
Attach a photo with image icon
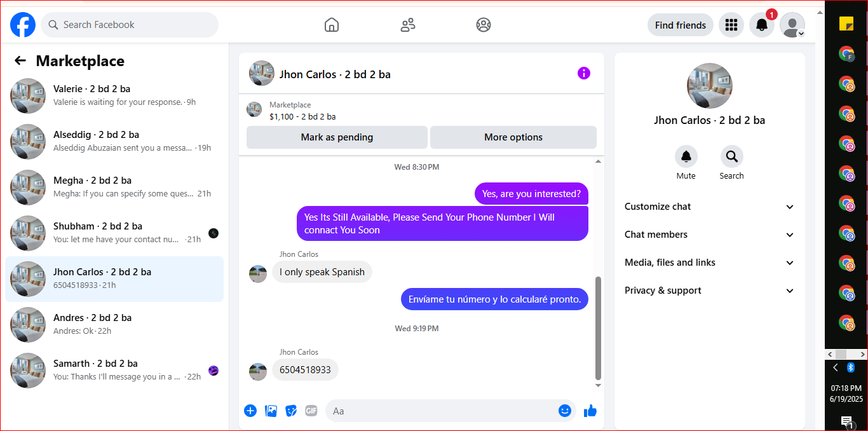[271, 411]
